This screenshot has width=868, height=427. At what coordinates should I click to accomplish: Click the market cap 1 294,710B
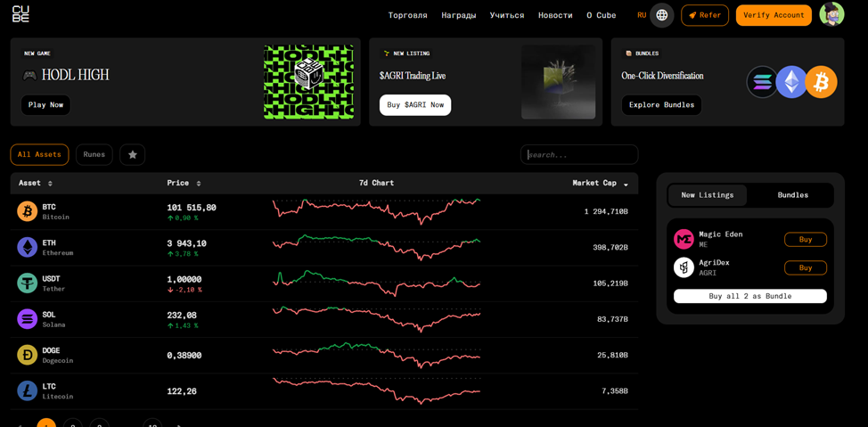(606, 211)
